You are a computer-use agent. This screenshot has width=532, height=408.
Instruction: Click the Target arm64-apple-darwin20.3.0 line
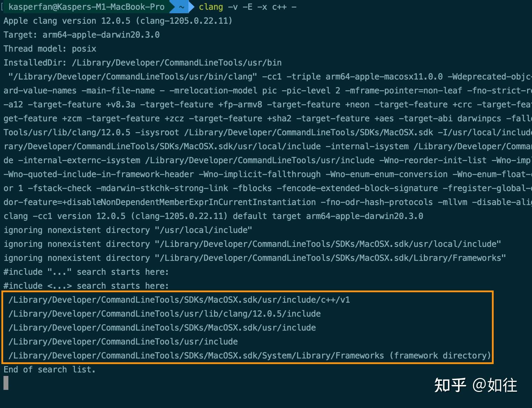(x=81, y=35)
